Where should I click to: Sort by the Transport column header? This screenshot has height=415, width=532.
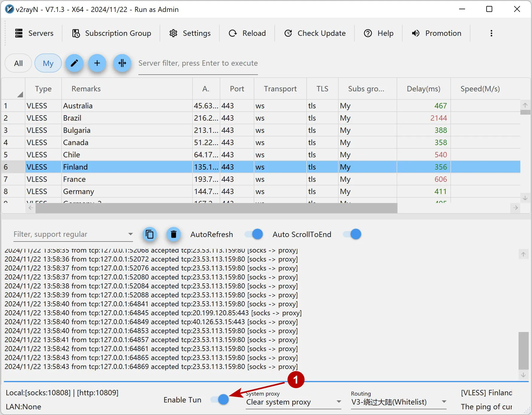pyautogui.click(x=280, y=89)
